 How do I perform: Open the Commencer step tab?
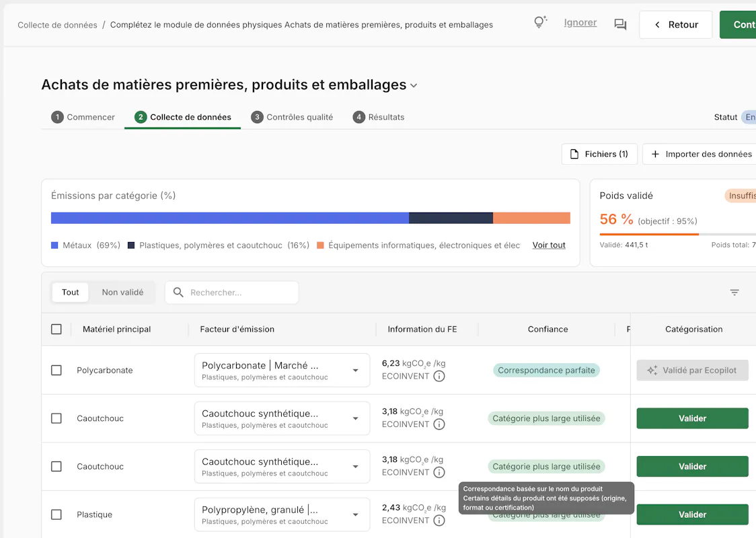83,117
